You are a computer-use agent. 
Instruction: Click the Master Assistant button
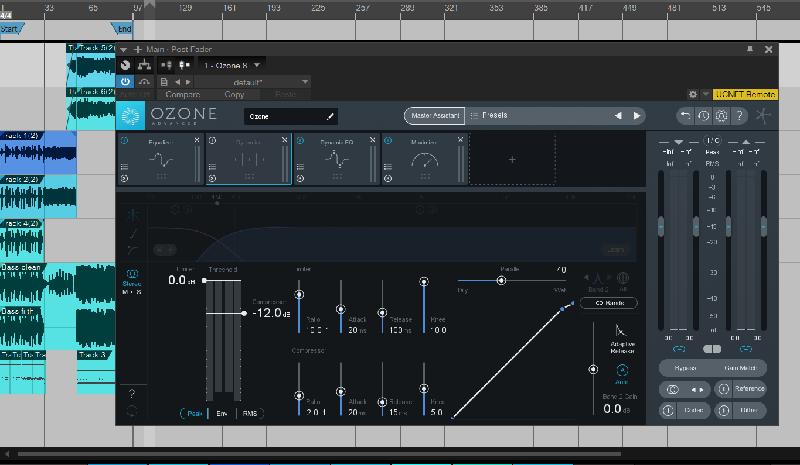(435, 116)
